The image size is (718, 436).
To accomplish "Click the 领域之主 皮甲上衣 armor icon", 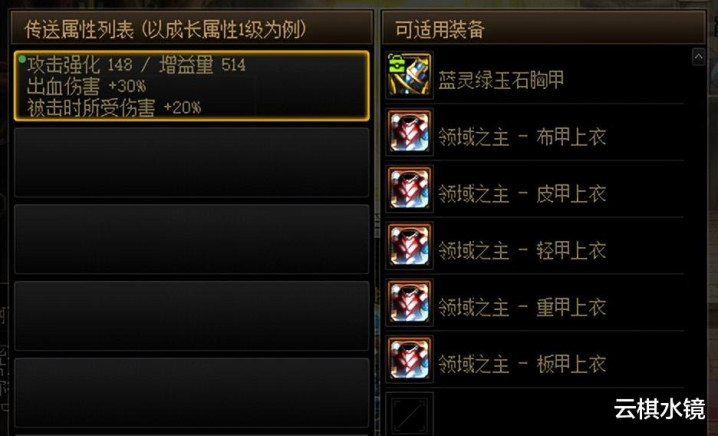I will point(409,189).
